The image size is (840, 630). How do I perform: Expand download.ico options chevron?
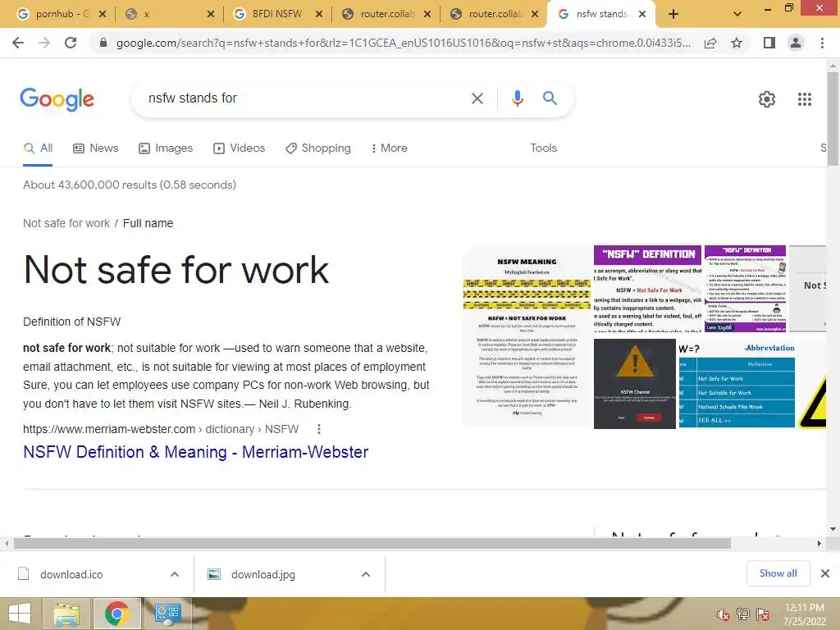point(175,574)
